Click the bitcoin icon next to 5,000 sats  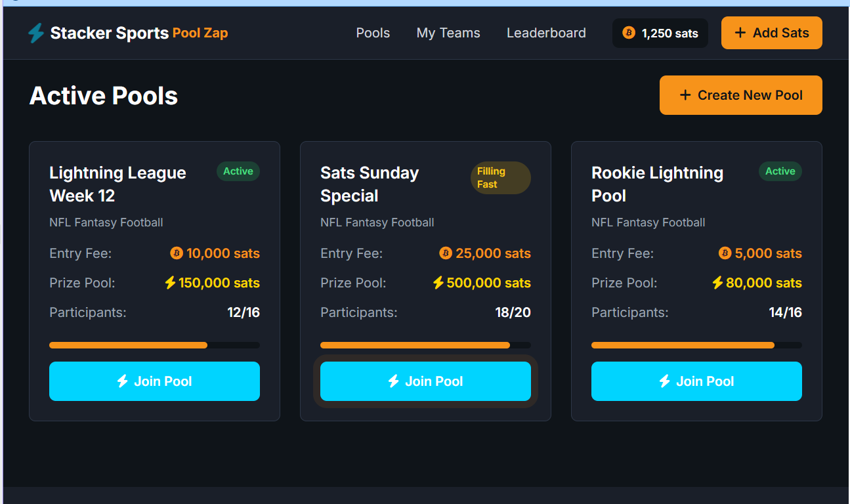725,253
